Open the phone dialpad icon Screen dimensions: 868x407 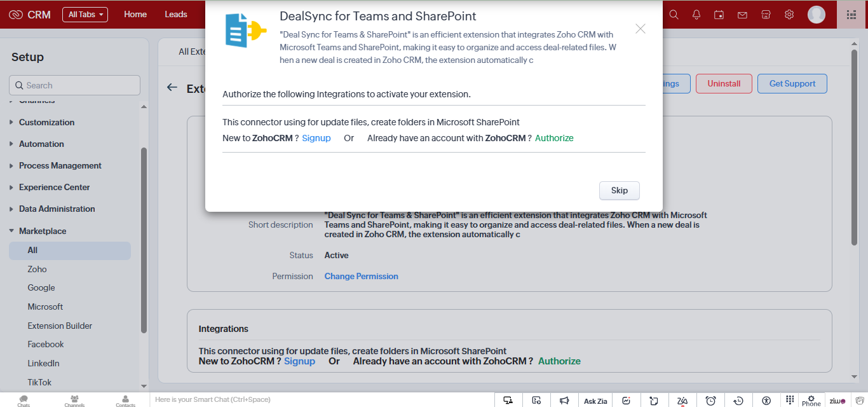[x=790, y=399]
